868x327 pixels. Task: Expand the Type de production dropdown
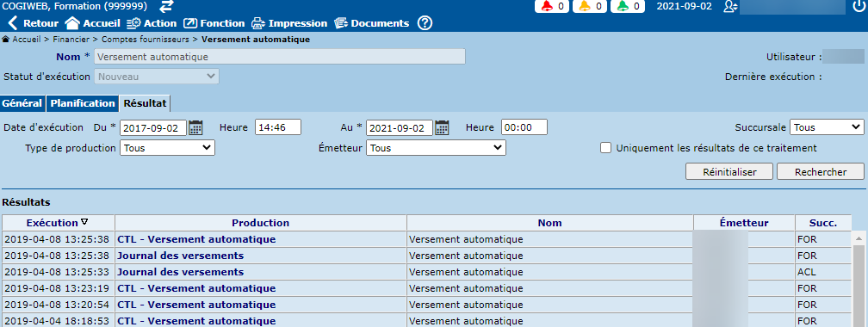pyautogui.click(x=167, y=148)
